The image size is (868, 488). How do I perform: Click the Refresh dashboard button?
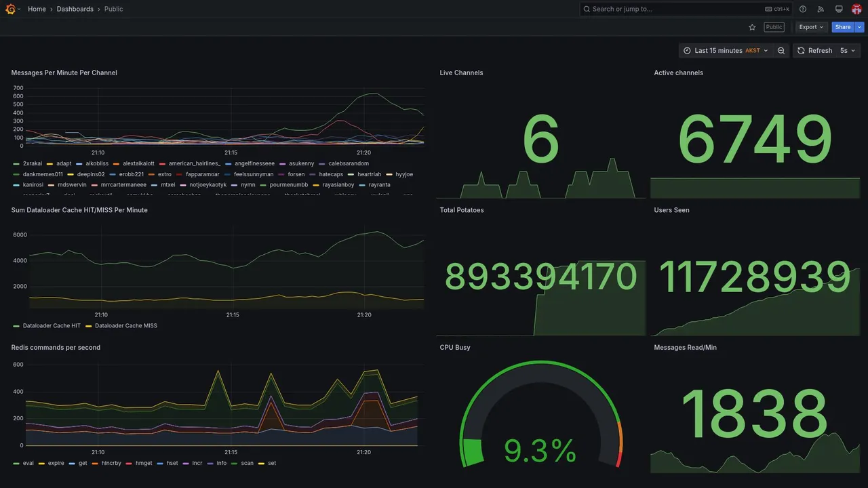pyautogui.click(x=814, y=51)
